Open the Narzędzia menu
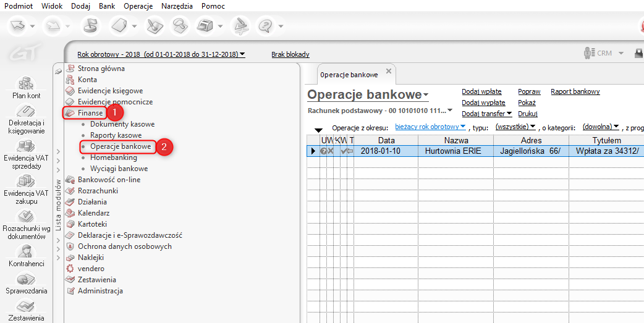This screenshot has height=323, width=644. [x=177, y=6]
